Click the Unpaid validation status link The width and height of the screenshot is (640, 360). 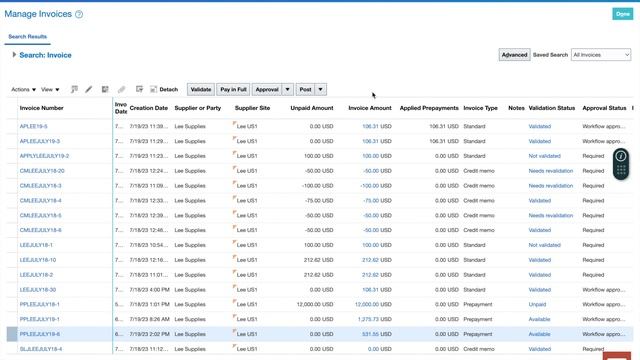tap(537, 304)
